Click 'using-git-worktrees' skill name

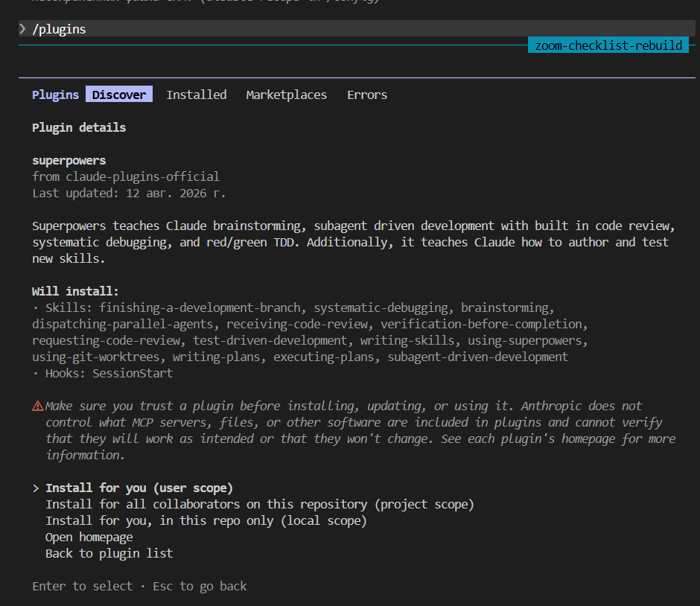coord(95,357)
